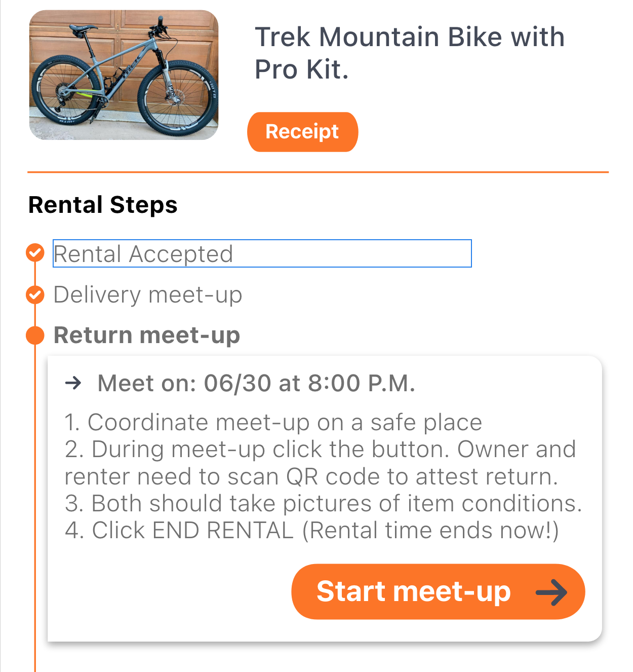Click the Rental Steps heading

coord(103,205)
